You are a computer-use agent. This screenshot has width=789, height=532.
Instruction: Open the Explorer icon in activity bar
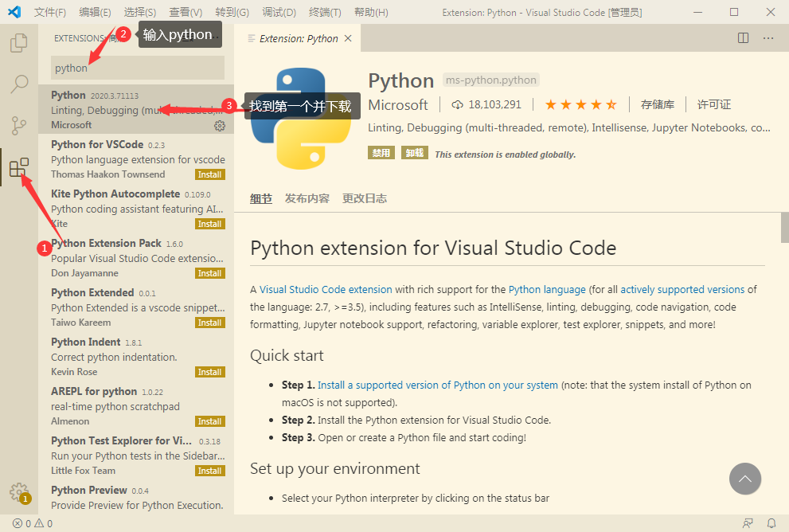(x=18, y=43)
